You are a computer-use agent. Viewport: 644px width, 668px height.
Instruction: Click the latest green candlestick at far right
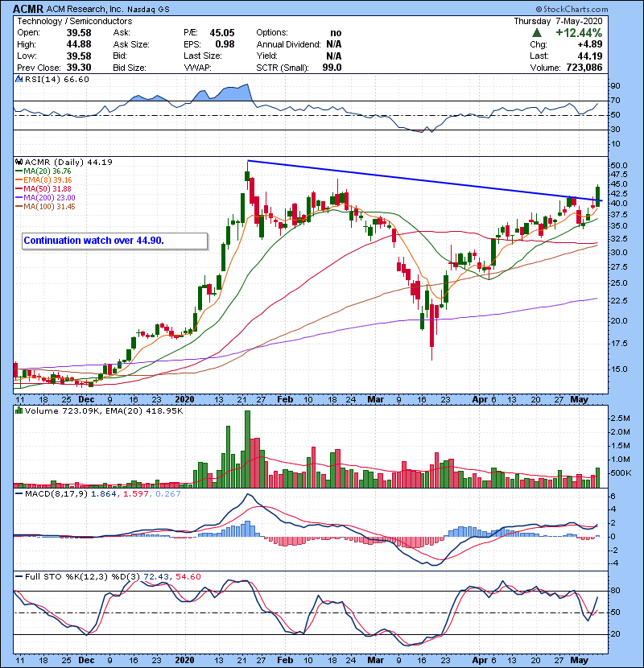(597, 196)
